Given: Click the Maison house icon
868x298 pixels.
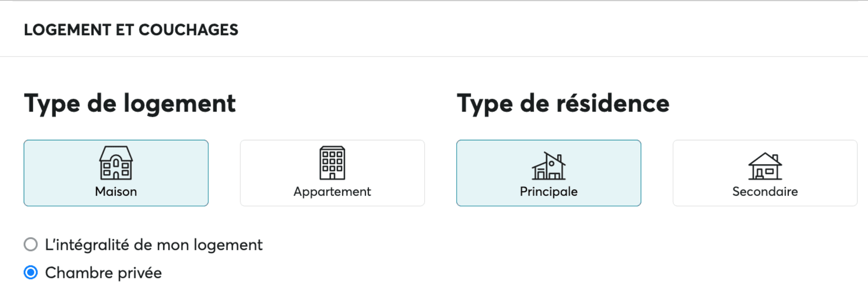Looking at the screenshot, I should (116, 163).
